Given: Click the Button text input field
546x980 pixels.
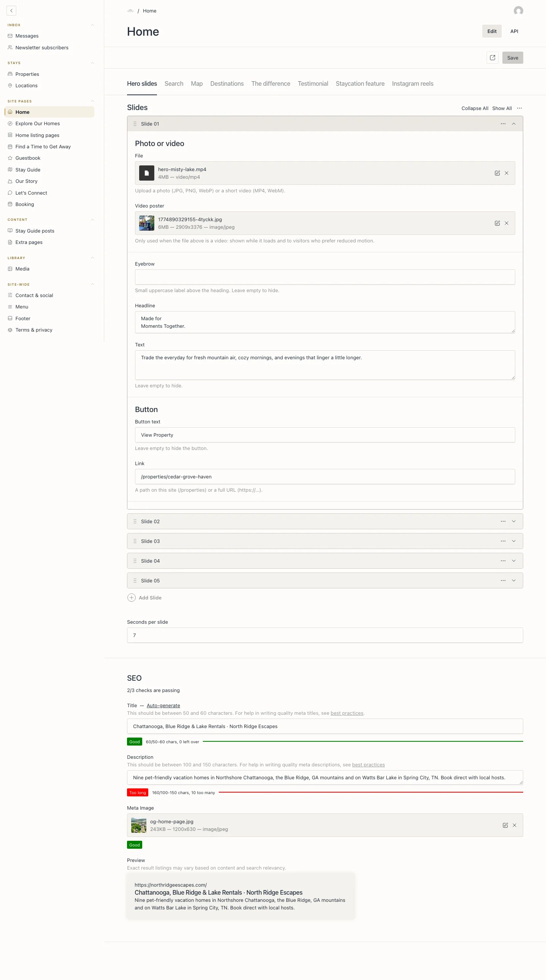Looking at the screenshot, I should (325, 435).
